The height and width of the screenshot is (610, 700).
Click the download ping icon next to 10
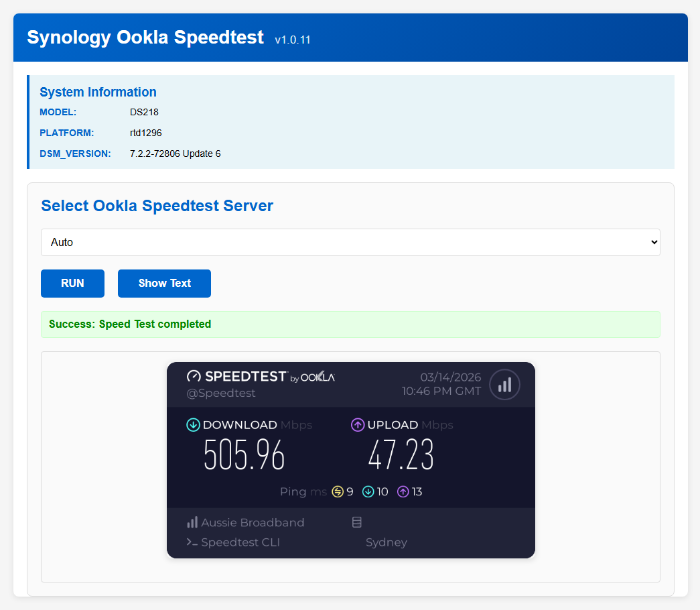click(368, 492)
